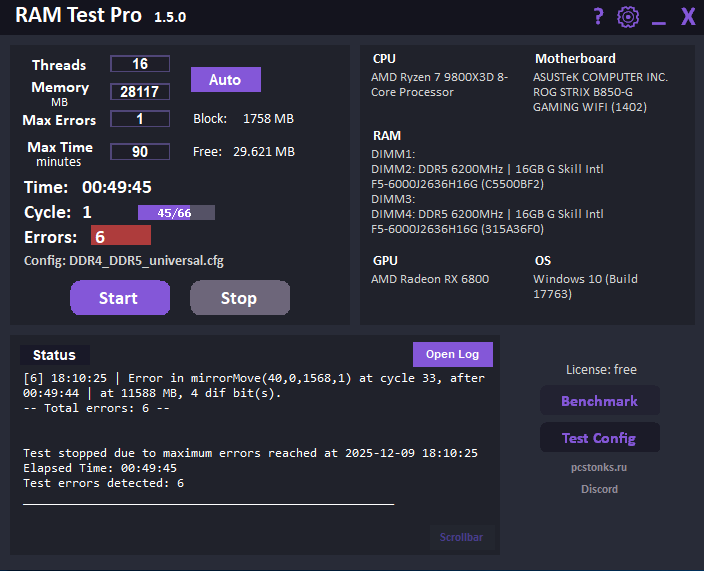Open the help question mark icon

pos(598,17)
